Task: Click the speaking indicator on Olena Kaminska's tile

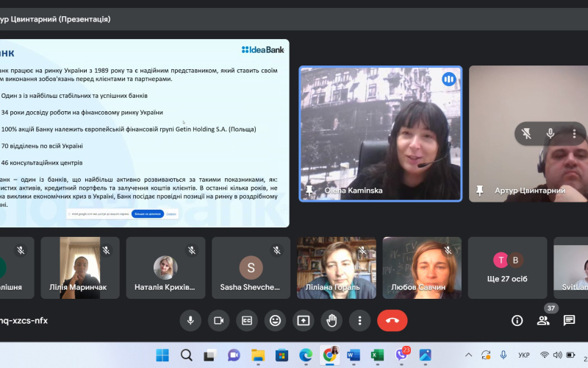Action: (449, 79)
